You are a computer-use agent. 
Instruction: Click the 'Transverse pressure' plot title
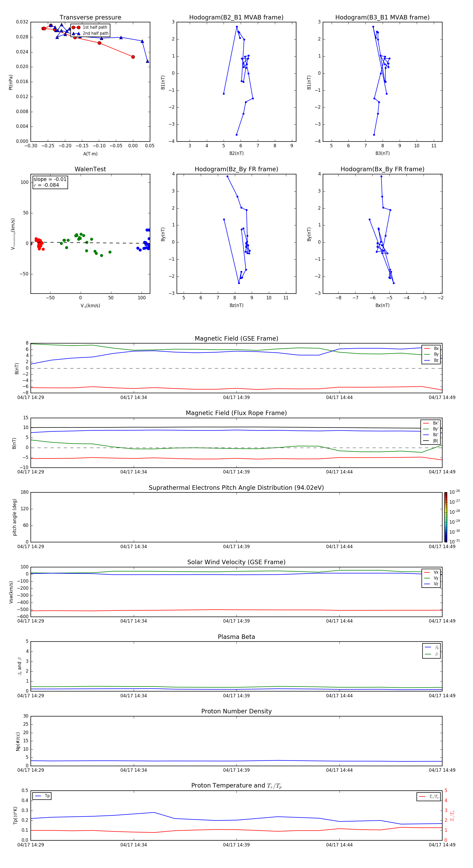[90, 18]
